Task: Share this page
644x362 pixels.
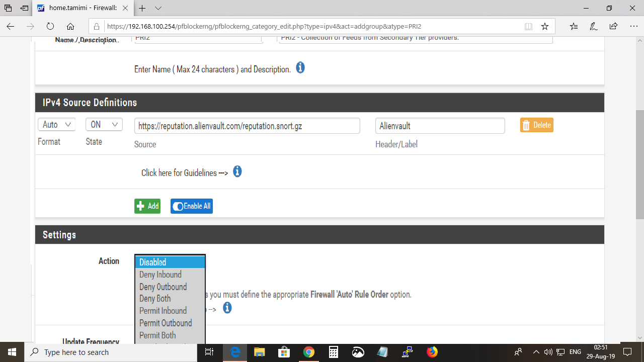Action: [x=613, y=26]
